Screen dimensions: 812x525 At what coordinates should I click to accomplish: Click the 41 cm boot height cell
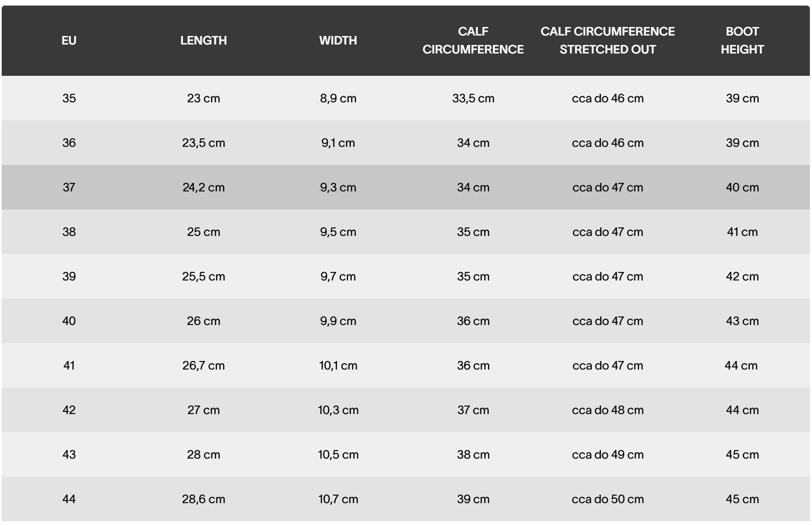click(x=742, y=232)
